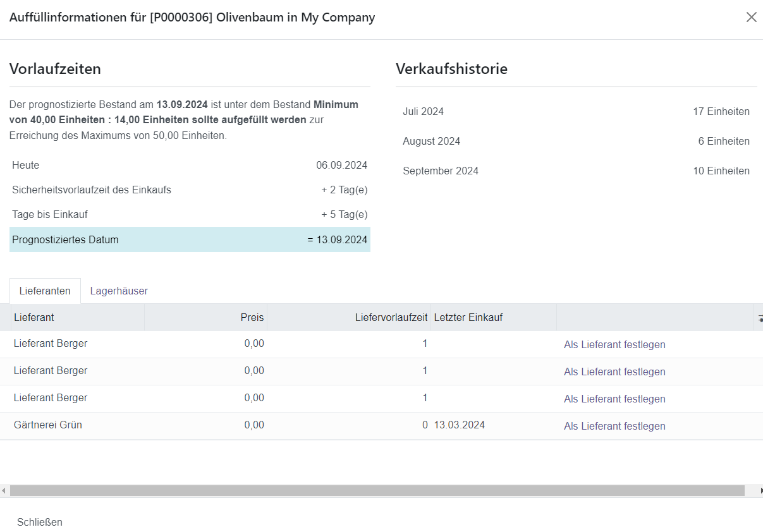
Task: Set Gärtnerei Grün as supplier
Action: pos(614,426)
